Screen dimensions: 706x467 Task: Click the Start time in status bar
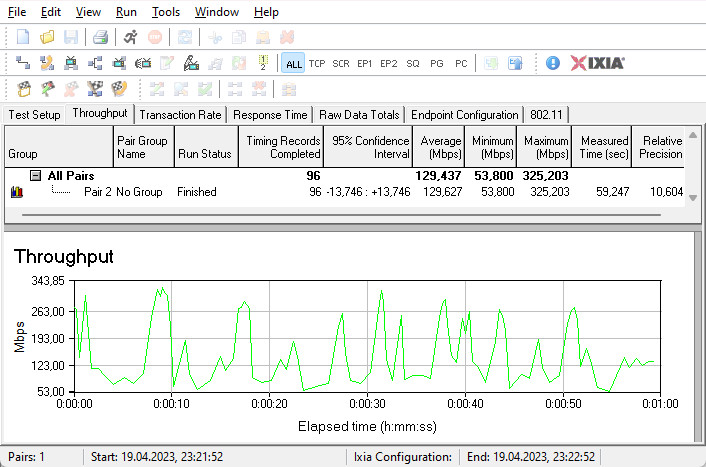(157, 457)
